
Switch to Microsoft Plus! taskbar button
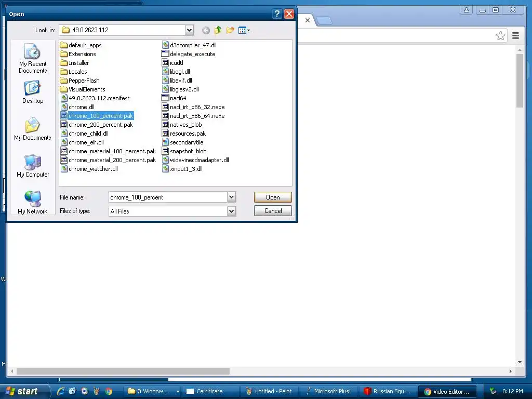(329, 391)
